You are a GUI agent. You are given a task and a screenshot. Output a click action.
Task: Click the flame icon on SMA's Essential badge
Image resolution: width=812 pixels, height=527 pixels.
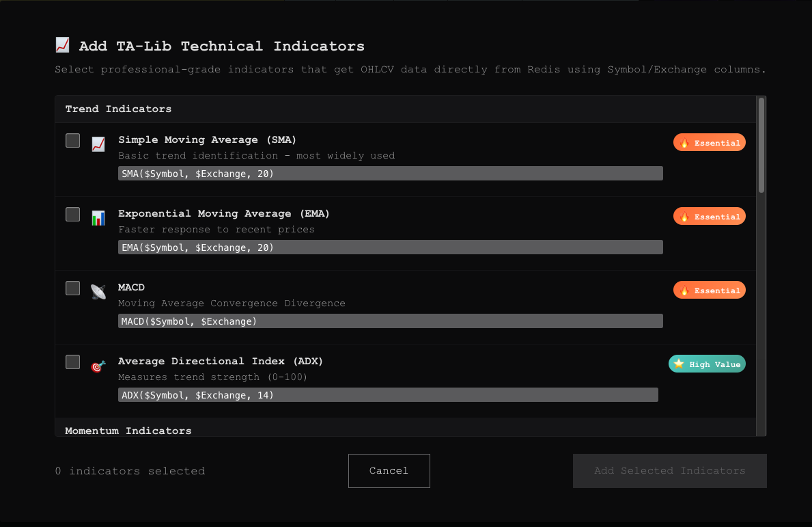click(684, 142)
